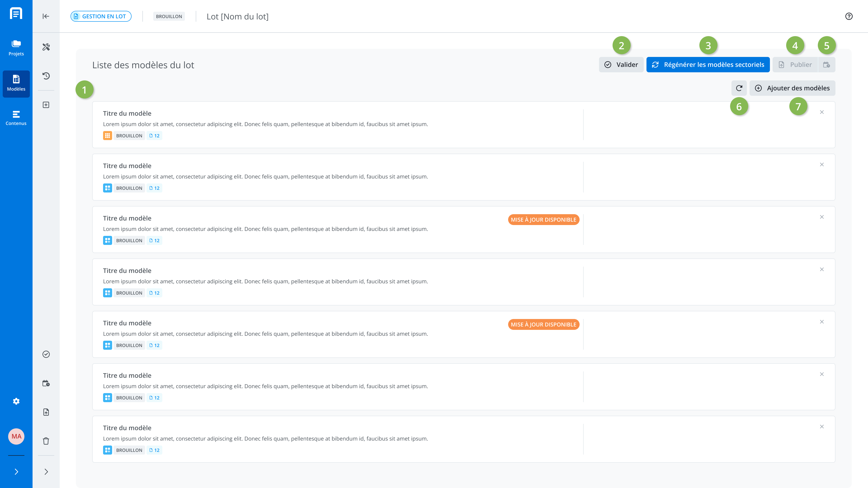Image resolution: width=868 pixels, height=488 pixels.
Task: Click the page count 12 in first card
Action: [x=154, y=135]
